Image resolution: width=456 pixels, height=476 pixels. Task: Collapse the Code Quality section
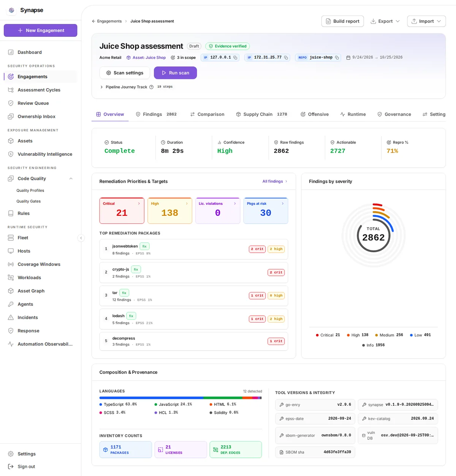click(x=71, y=179)
